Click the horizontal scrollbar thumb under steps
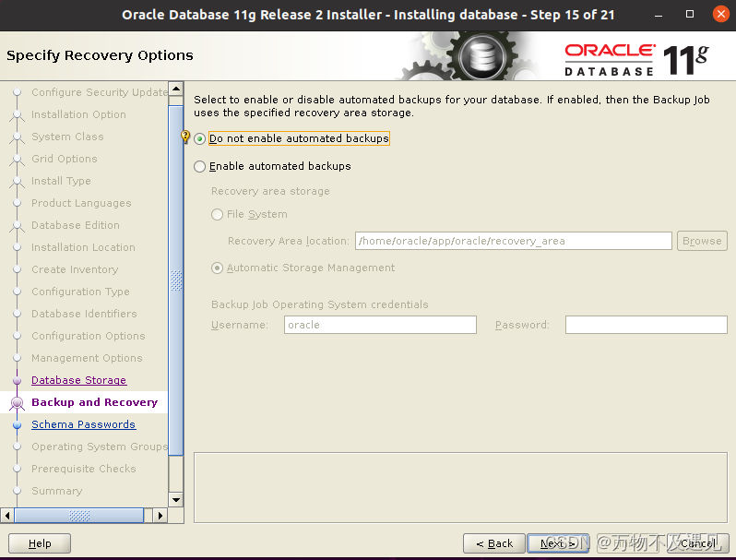 79,516
